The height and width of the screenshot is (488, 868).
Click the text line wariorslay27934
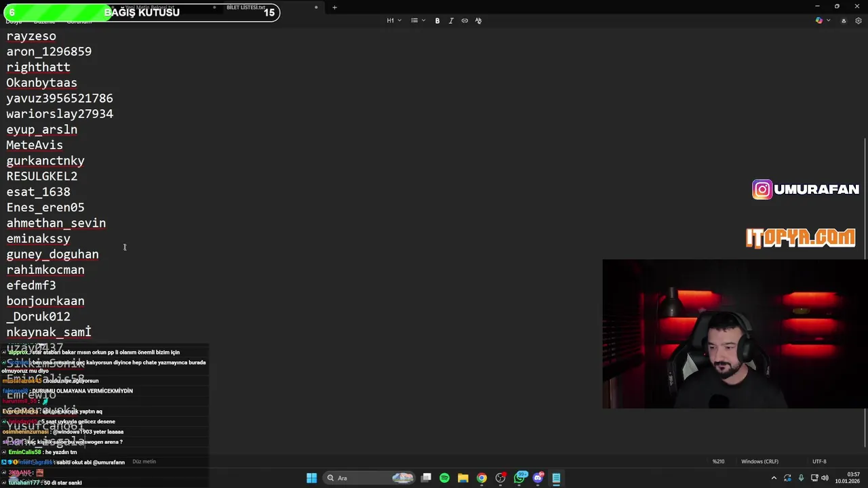[x=60, y=114]
